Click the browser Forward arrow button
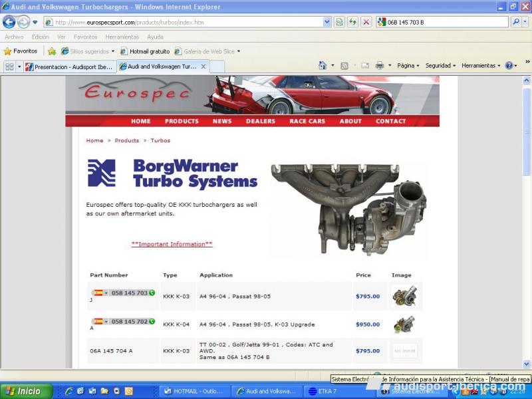This screenshot has height=399, width=532. point(23,22)
